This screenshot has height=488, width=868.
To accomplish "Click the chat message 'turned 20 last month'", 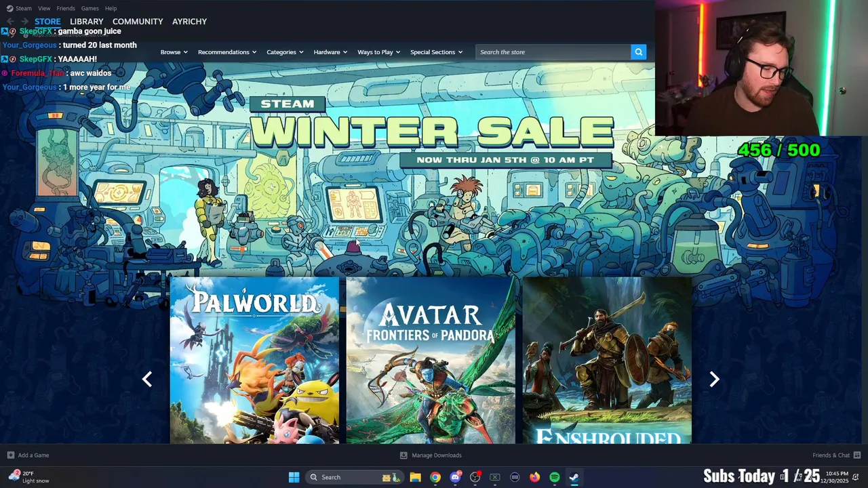I will pyautogui.click(x=100, y=45).
